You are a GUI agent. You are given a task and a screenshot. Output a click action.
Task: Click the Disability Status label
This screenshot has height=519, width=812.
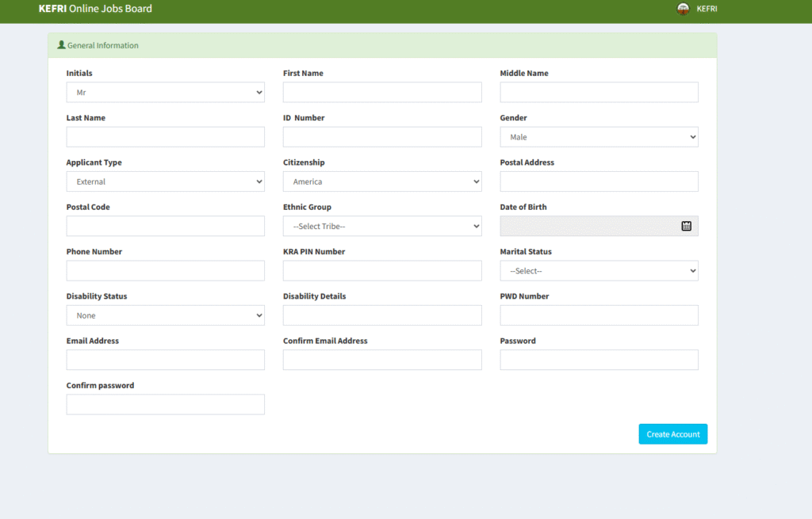pos(96,296)
